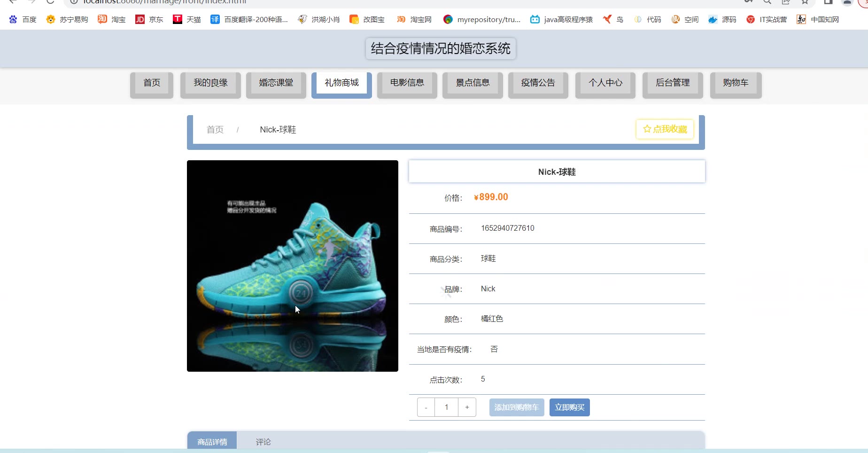The image size is (868, 453).
Task: Open the 电影信息 navigation tab
Action: (x=407, y=85)
